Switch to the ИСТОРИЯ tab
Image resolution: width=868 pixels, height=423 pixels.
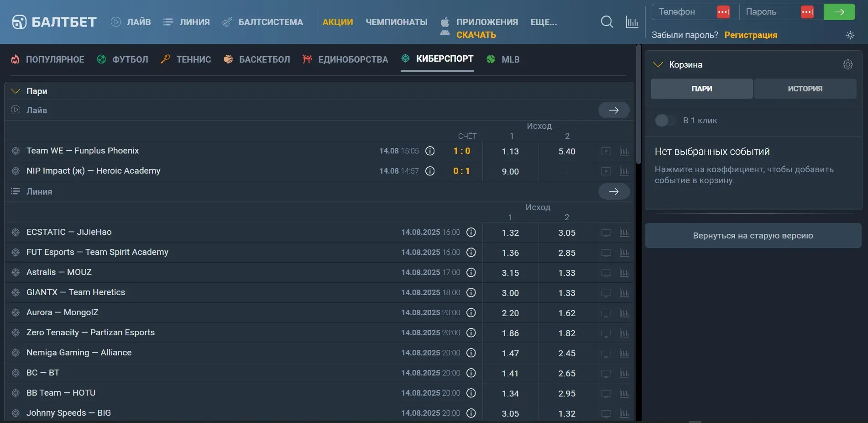click(x=805, y=89)
